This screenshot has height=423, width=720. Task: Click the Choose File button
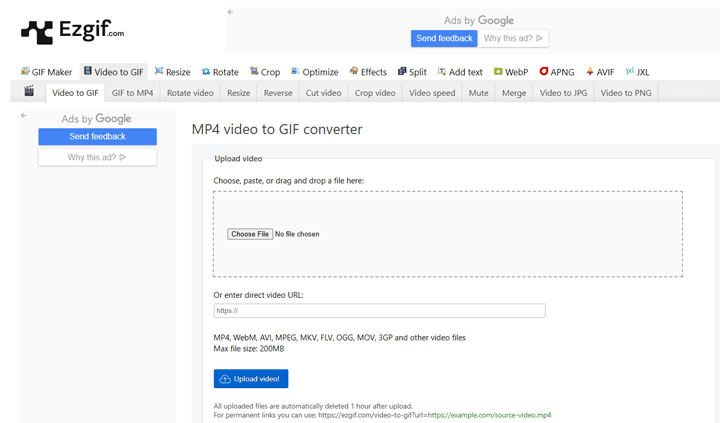click(250, 234)
